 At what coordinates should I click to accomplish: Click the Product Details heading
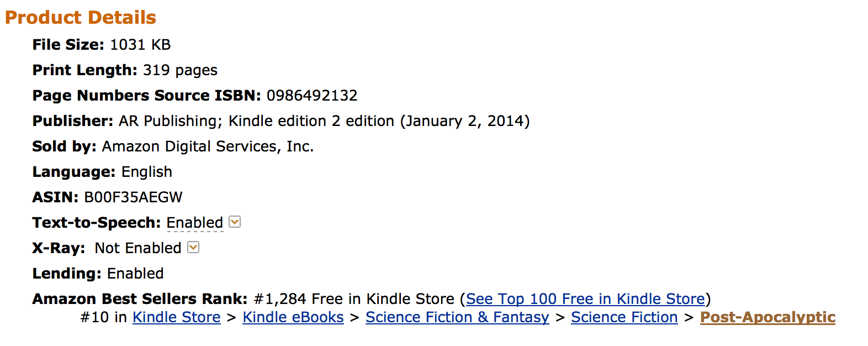(81, 18)
